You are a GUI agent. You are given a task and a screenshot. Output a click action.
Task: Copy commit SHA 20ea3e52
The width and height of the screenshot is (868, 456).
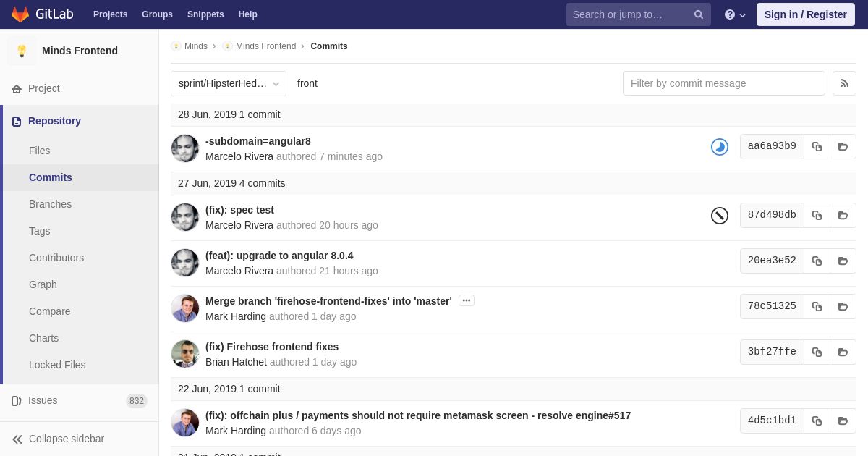[817, 261]
